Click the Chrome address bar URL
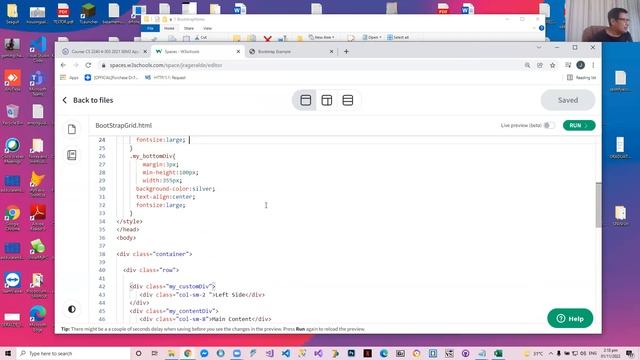 (166, 65)
